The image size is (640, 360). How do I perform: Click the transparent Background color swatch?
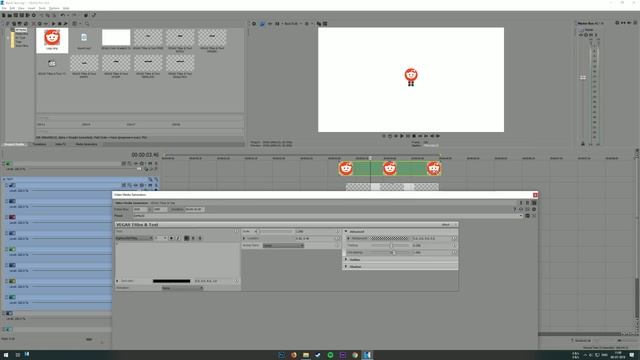pos(389,238)
